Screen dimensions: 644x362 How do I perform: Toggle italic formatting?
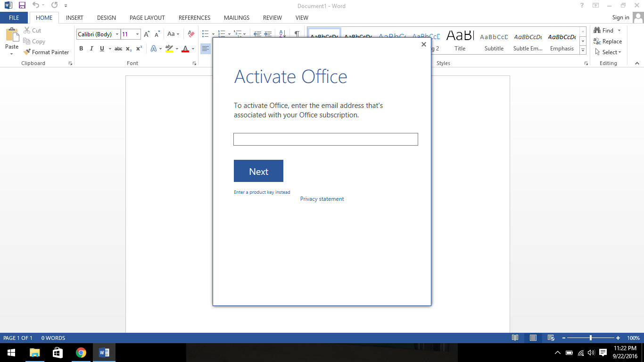91,49
